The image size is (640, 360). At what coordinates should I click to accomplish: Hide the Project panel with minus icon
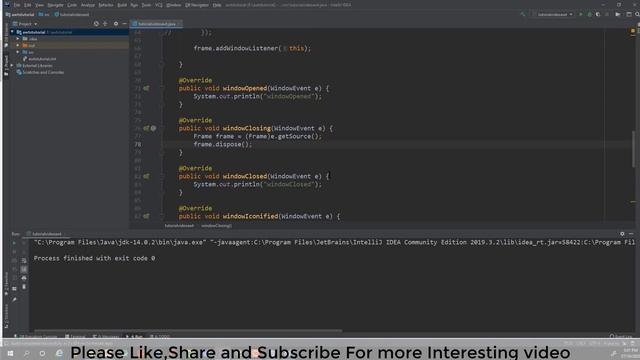coord(124,24)
